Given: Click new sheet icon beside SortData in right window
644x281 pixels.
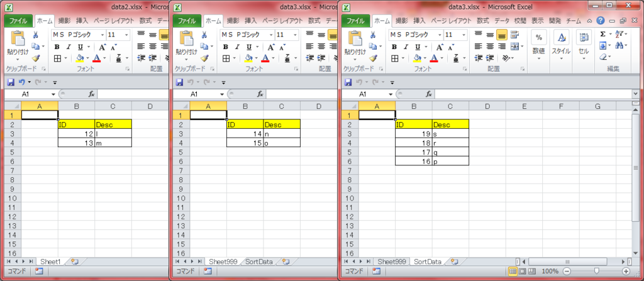Looking at the screenshot, I should [x=454, y=262].
